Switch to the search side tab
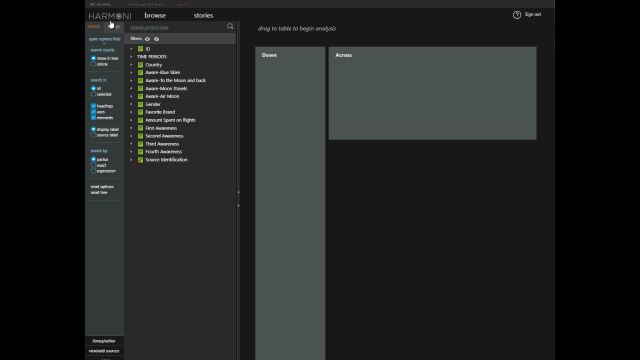 (93, 27)
